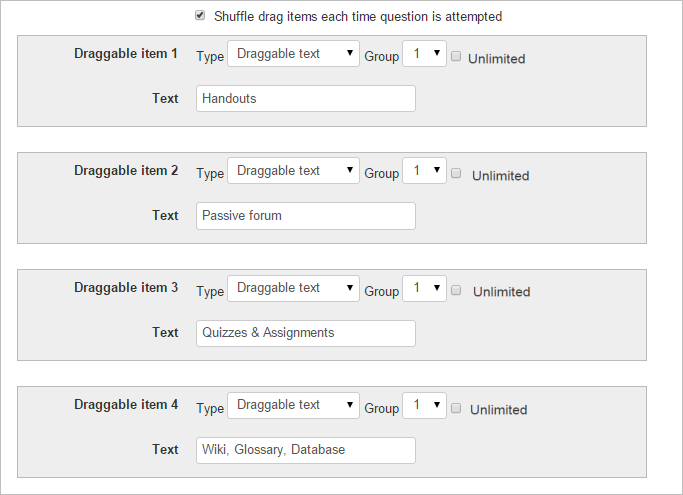Click the shuffle drag items label text
Image resolution: width=683 pixels, height=495 pixels.
(x=357, y=17)
